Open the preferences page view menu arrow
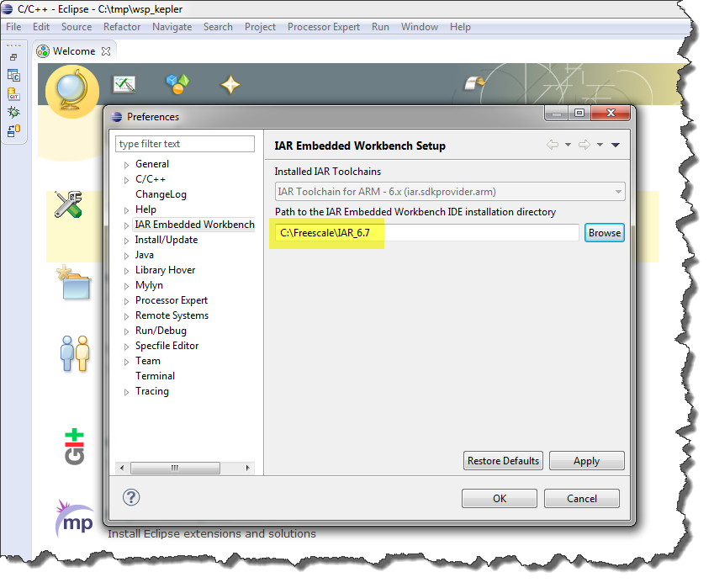 [616, 146]
